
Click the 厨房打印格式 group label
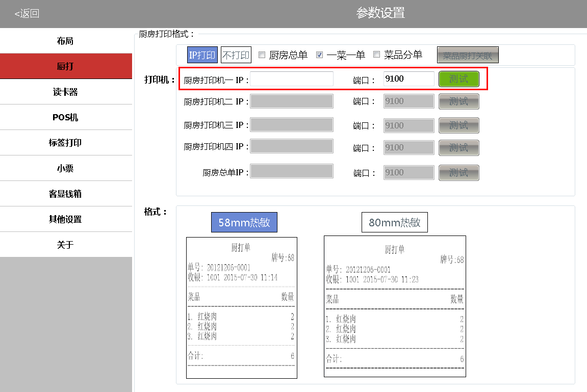[167, 34]
